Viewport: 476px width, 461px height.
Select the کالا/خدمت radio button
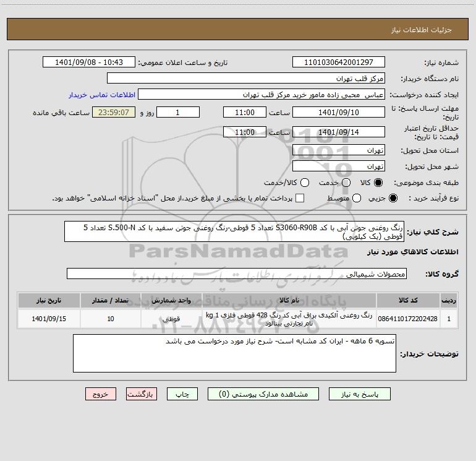[x=305, y=183]
